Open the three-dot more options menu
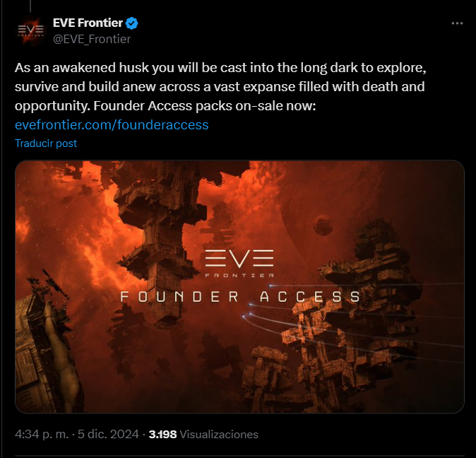 [457, 23]
